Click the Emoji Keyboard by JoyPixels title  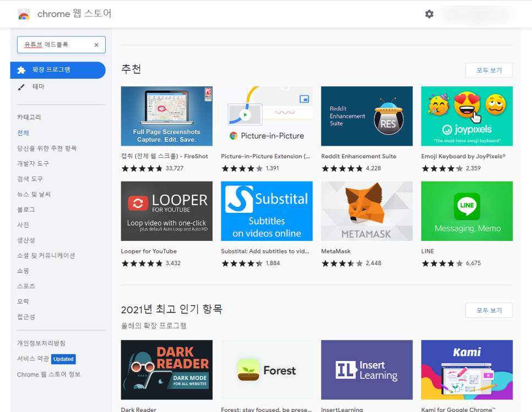tap(464, 156)
